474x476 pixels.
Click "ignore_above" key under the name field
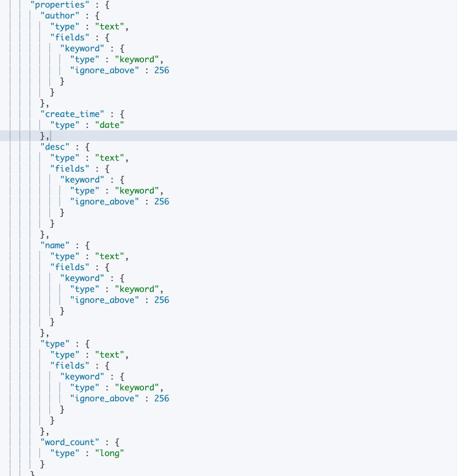coord(104,300)
